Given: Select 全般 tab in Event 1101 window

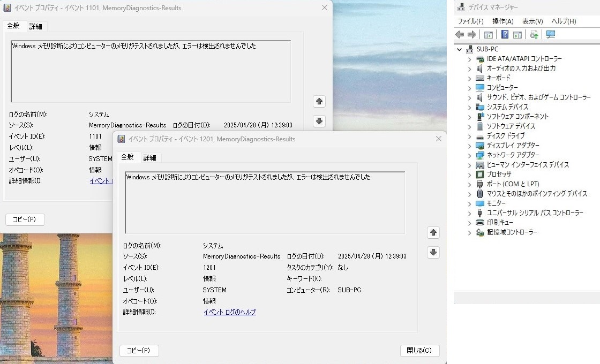Looking at the screenshot, I should [13, 26].
